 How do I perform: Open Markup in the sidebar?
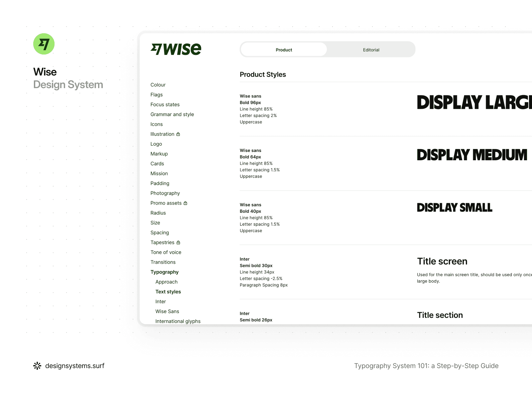click(x=159, y=154)
